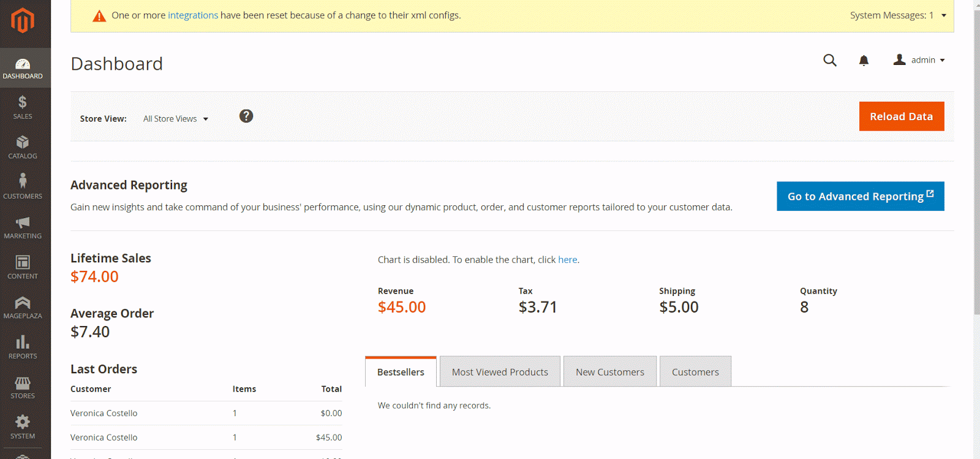Switch to the Most Viewed Products tab

pos(500,372)
